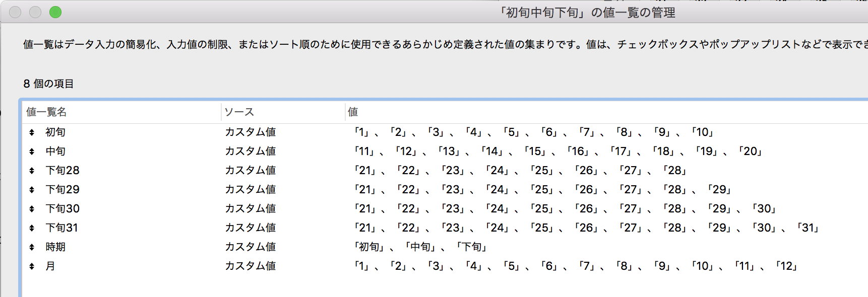Select the 下旬31 value list name
The width and height of the screenshot is (868, 297).
pos(62,228)
